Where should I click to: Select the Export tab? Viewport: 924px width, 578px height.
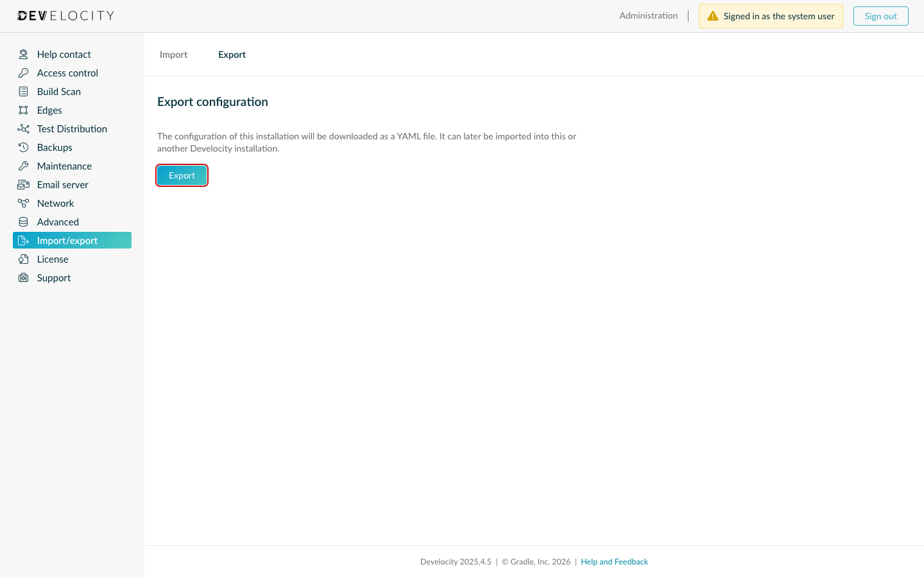[232, 55]
